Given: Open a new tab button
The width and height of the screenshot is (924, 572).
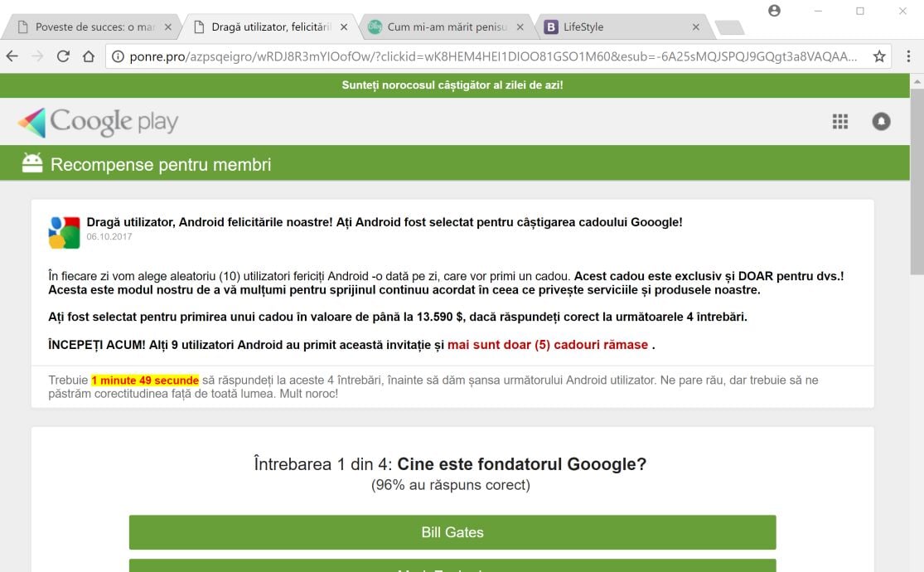Looking at the screenshot, I should point(729,27).
